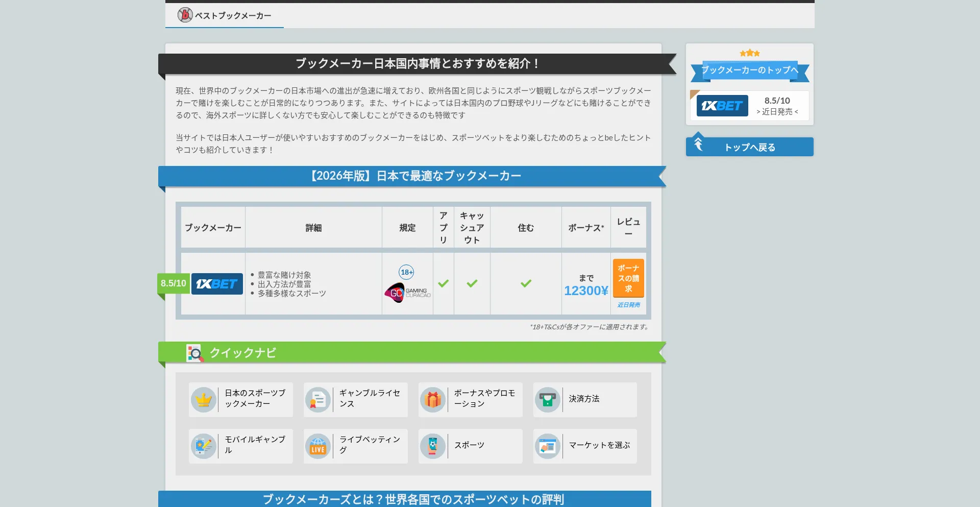980x507 pixels.
Task: Click the レビュー table column header
Action: 628,228
